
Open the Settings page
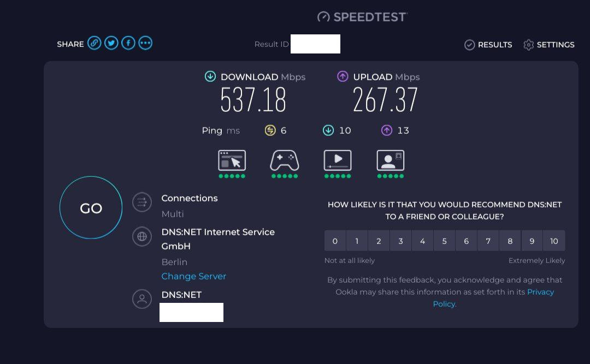click(548, 45)
